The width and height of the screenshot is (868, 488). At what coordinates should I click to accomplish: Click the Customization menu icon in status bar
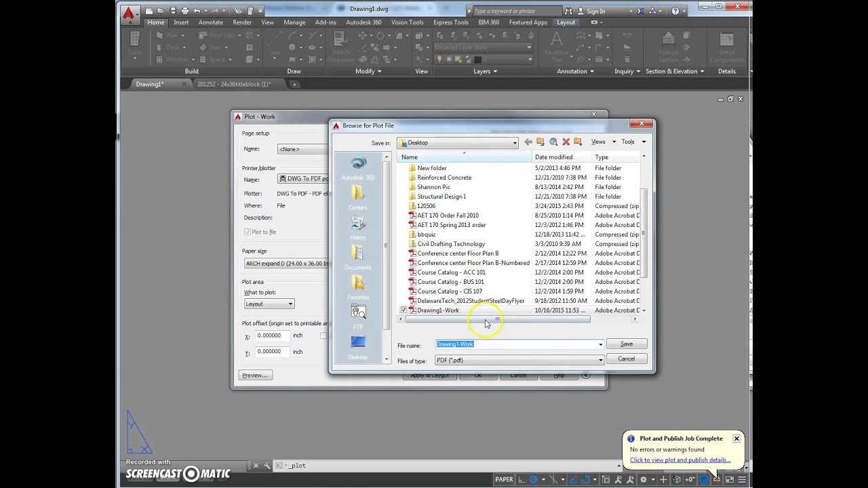tap(742, 479)
